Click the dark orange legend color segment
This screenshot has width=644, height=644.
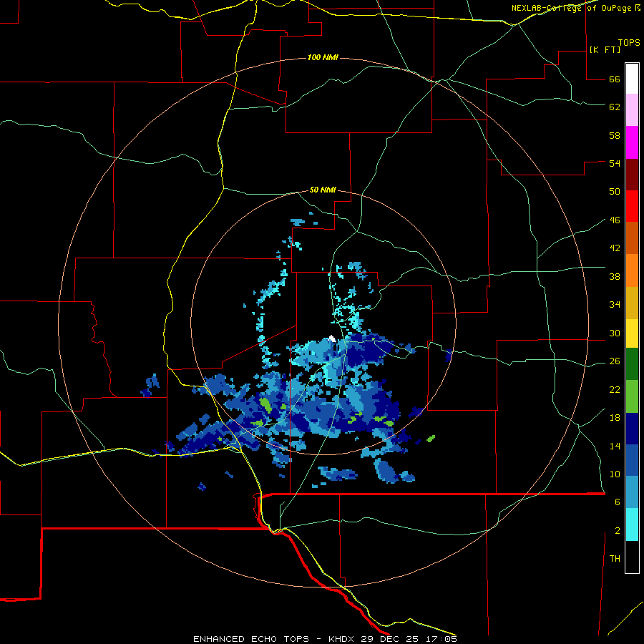[x=632, y=238]
